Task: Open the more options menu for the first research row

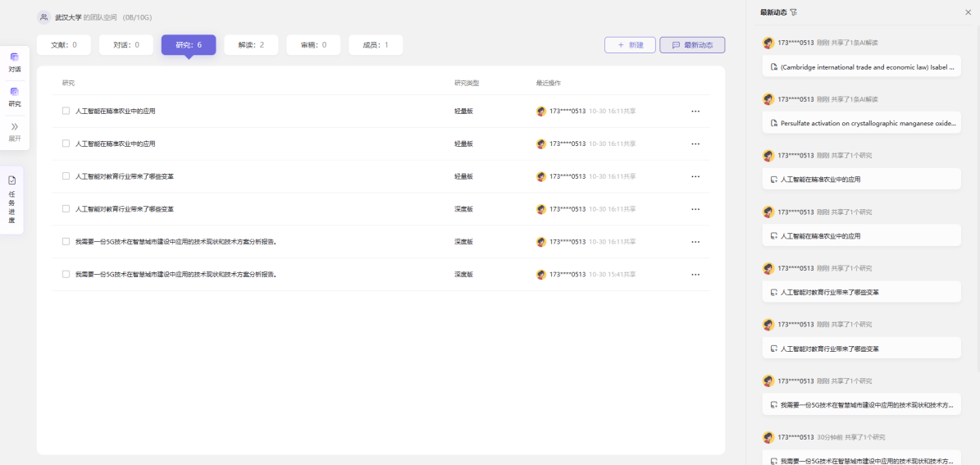Action: pyautogui.click(x=695, y=112)
